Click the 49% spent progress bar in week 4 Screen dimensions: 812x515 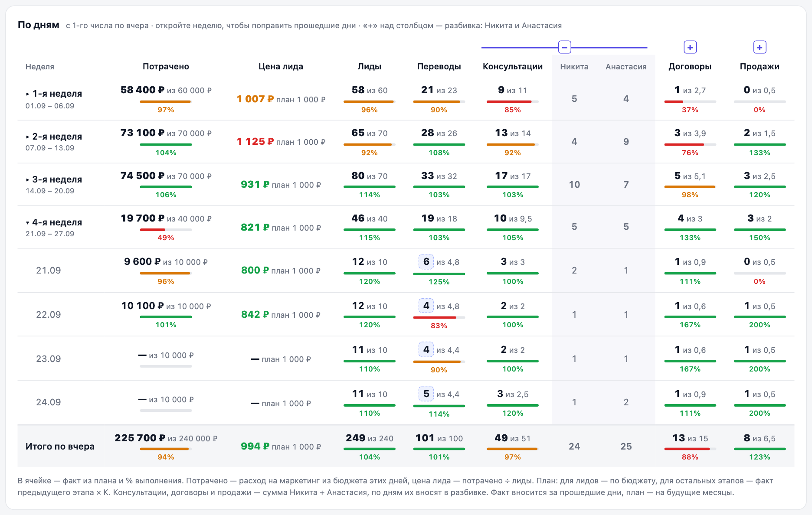click(166, 230)
